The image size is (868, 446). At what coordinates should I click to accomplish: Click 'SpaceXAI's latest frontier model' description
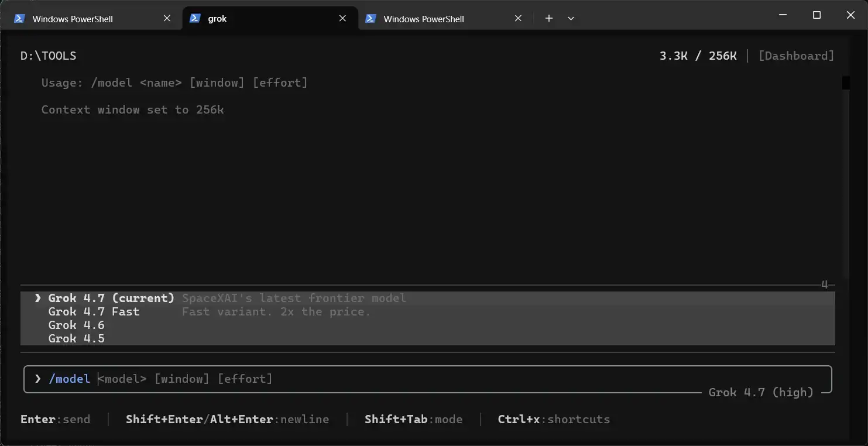coord(294,298)
